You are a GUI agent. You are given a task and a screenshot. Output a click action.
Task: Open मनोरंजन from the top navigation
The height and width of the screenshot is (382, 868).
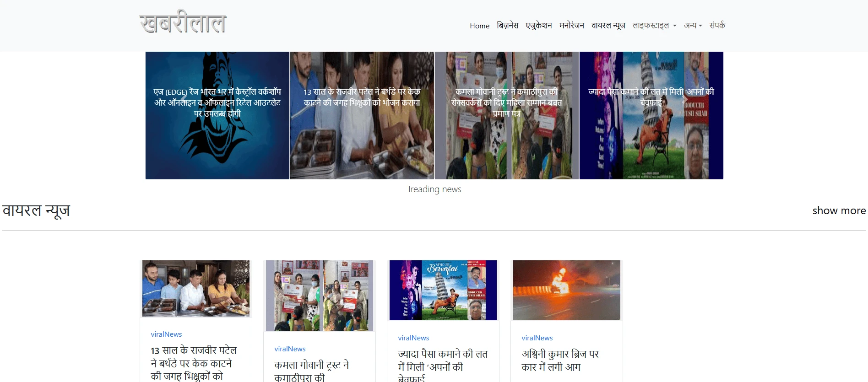coord(571,26)
